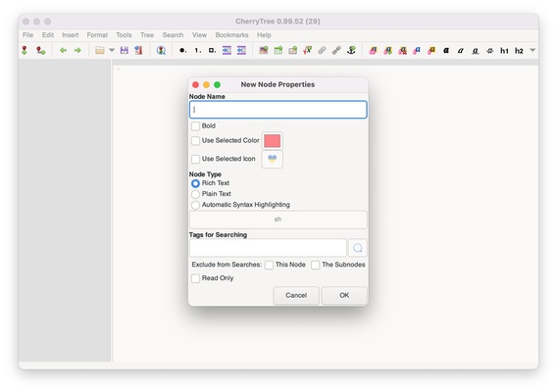Toggle numbered list formatting
The image size is (557, 392).
pyautogui.click(x=198, y=50)
